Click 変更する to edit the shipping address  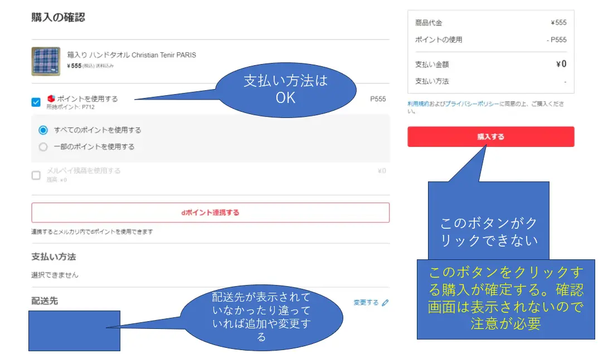367,302
